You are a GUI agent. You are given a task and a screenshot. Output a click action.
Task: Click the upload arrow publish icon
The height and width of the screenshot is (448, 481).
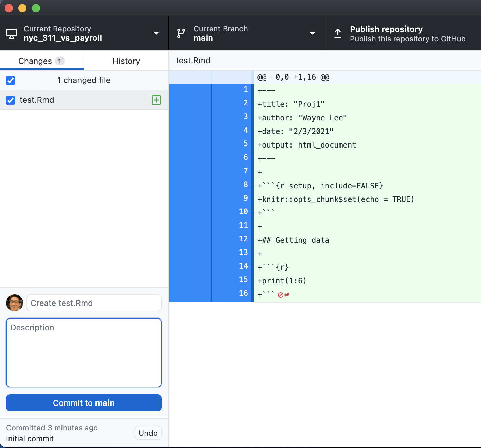click(x=337, y=33)
